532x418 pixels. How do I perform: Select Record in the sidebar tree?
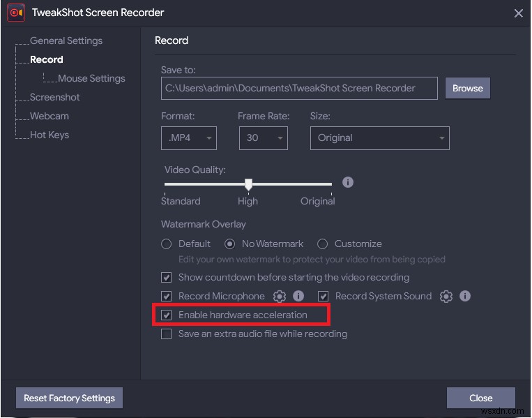point(47,60)
